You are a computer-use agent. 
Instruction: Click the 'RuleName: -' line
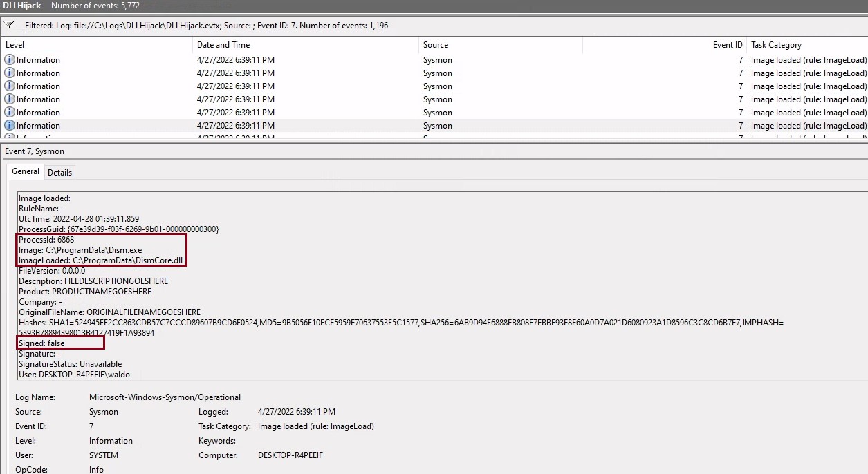coord(41,209)
